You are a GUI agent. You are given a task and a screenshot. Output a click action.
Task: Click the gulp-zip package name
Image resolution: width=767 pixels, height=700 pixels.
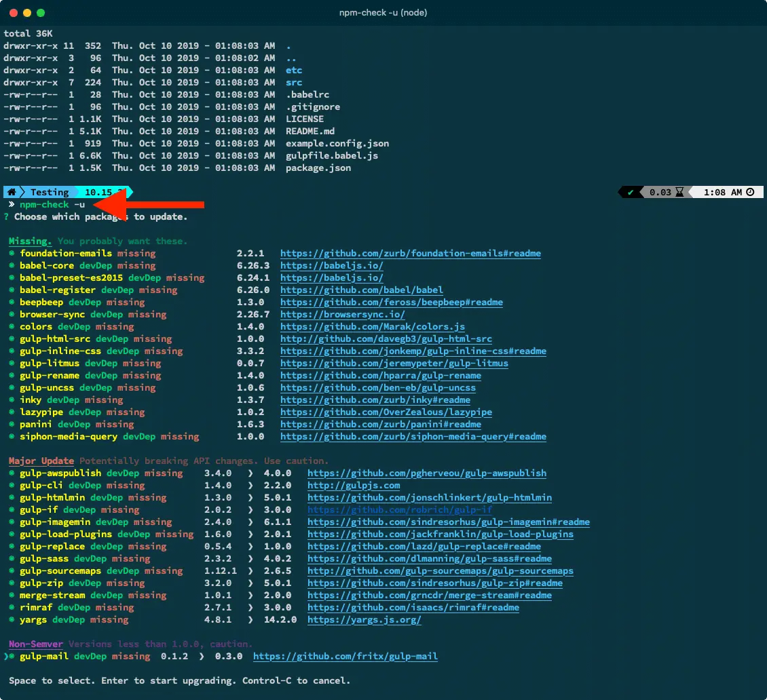coord(41,583)
